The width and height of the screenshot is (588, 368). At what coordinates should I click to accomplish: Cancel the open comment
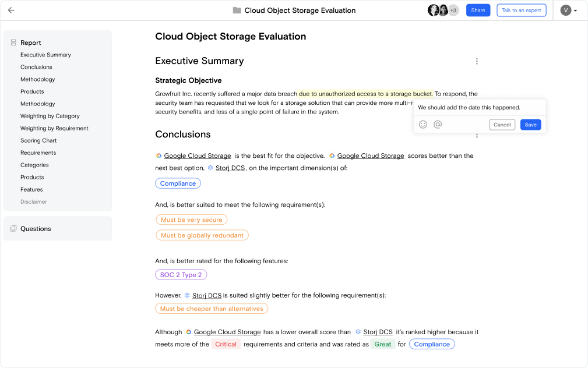point(502,124)
